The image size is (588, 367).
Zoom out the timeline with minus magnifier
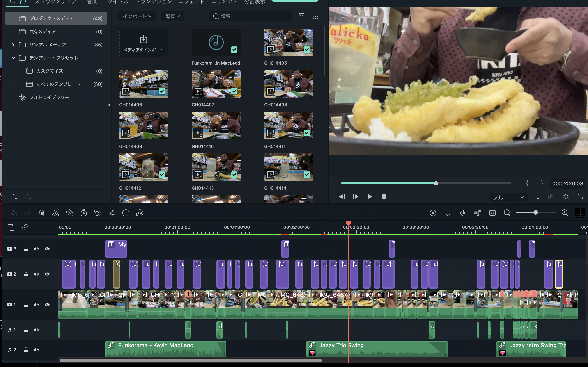point(507,213)
